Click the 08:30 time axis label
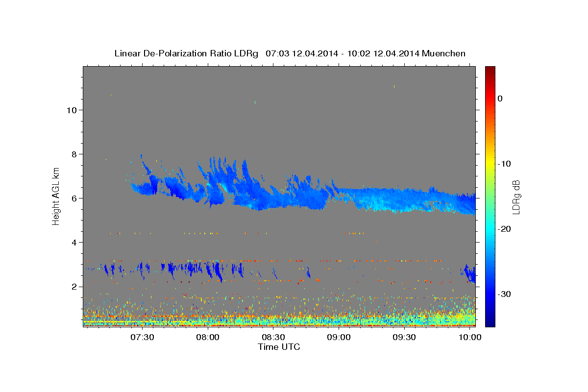This screenshot has width=588, height=392. 273,338
